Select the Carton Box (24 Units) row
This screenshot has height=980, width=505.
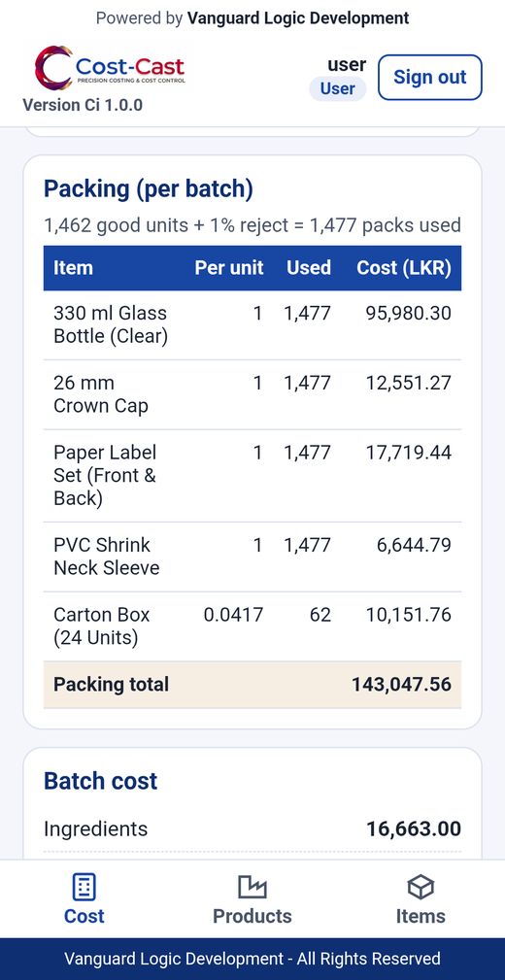(x=252, y=626)
